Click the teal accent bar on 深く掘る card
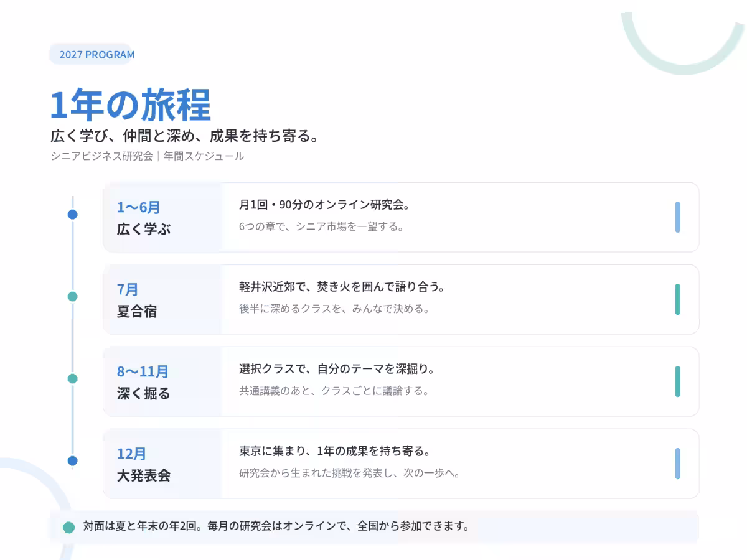 (677, 381)
